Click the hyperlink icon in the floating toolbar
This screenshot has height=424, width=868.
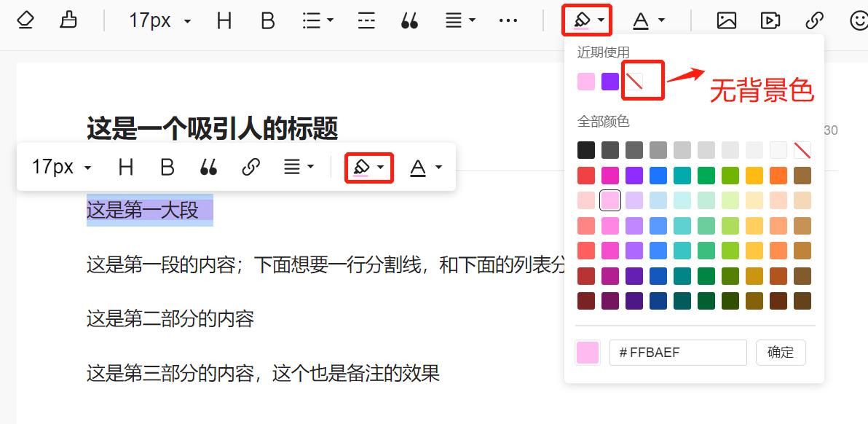point(253,167)
